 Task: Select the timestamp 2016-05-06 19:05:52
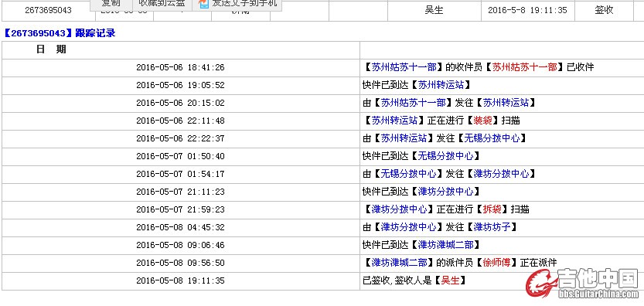(180, 85)
